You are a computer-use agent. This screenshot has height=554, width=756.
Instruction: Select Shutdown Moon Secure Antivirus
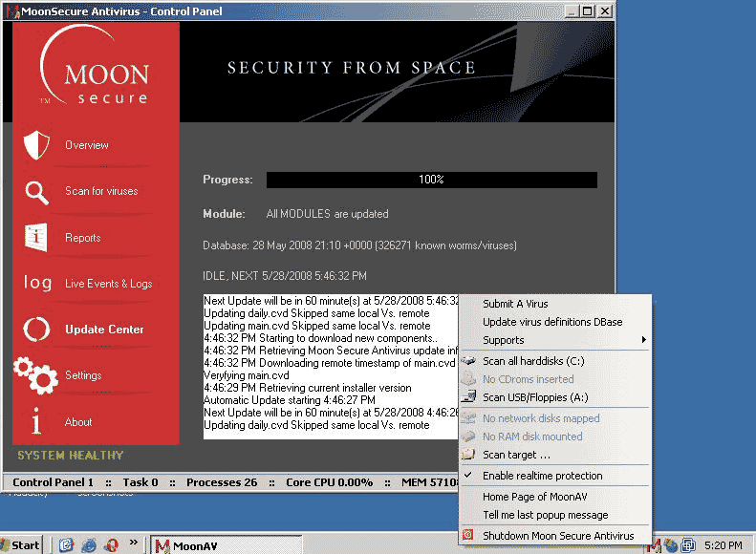point(555,535)
